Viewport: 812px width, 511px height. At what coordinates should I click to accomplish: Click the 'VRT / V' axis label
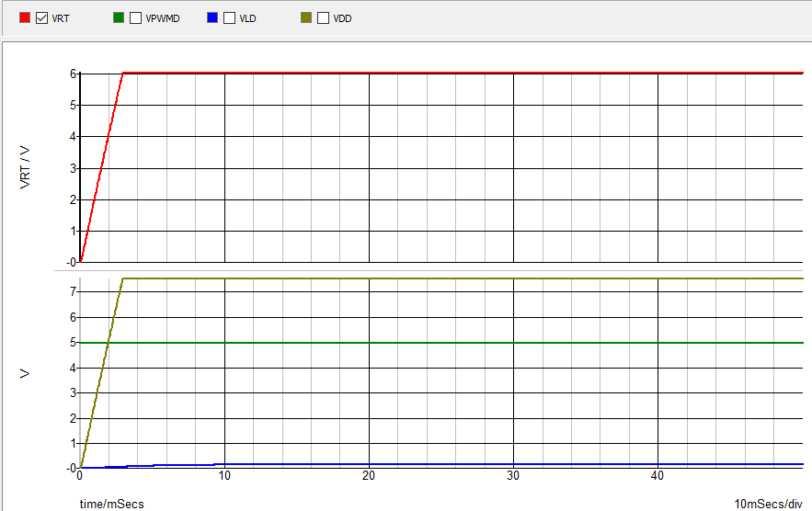pos(25,168)
